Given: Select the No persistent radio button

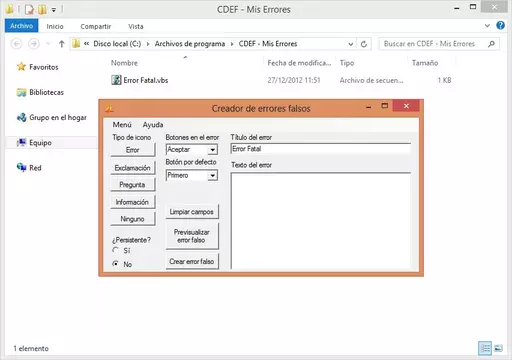Looking at the screenshot, I should [x=115, y=264].
